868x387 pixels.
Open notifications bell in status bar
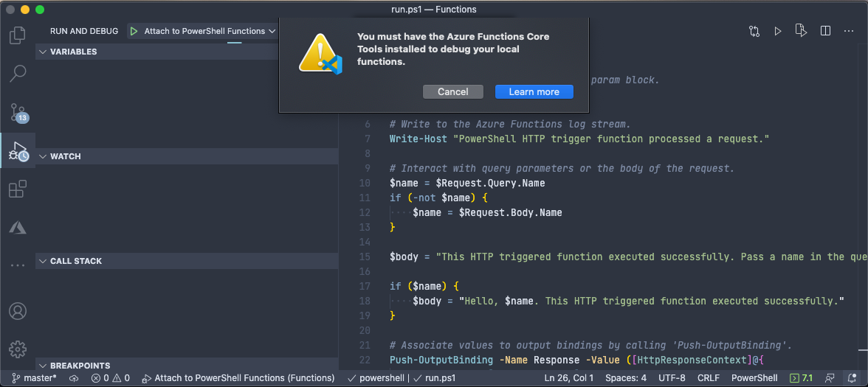coord(852,378)
